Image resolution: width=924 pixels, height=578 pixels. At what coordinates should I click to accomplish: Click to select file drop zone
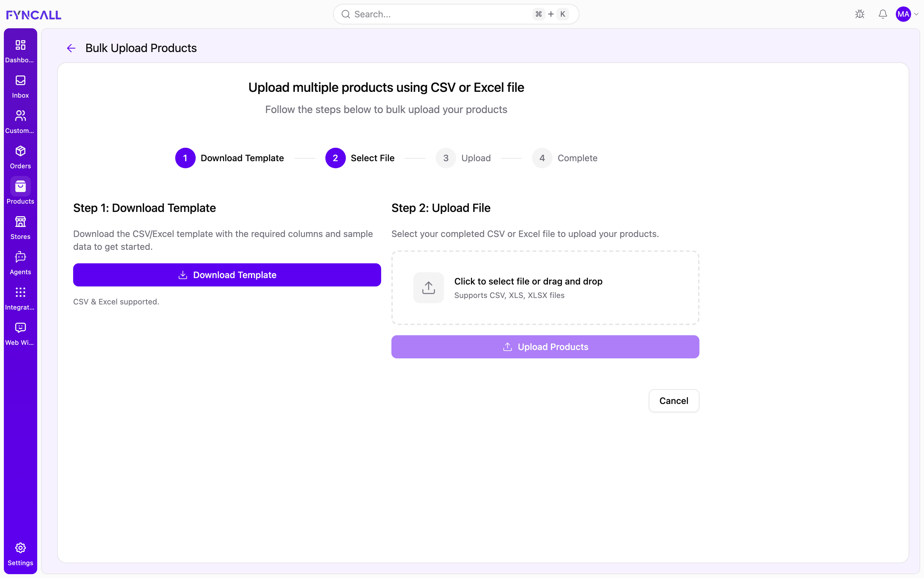pyautogui.click(x=545, y=288)
